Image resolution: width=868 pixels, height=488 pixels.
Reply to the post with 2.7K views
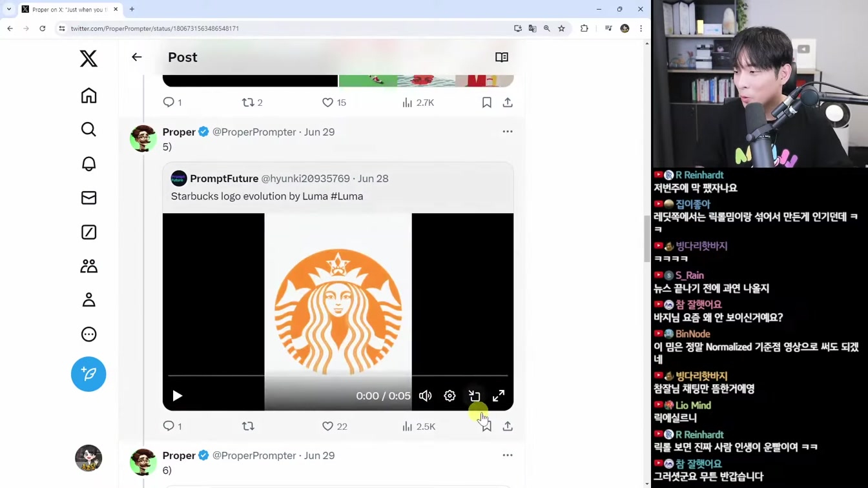[172, 103]
